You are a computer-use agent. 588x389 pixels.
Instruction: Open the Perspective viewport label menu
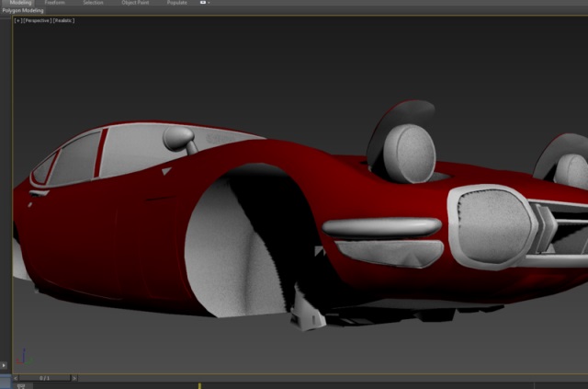(x=37, y=20)
